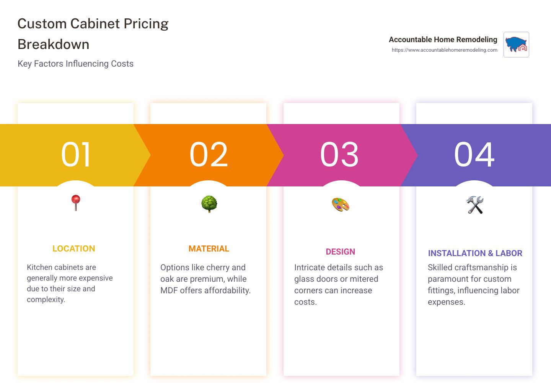Click the Key Factors Influencing Costs subtitle

click(75, 64)
